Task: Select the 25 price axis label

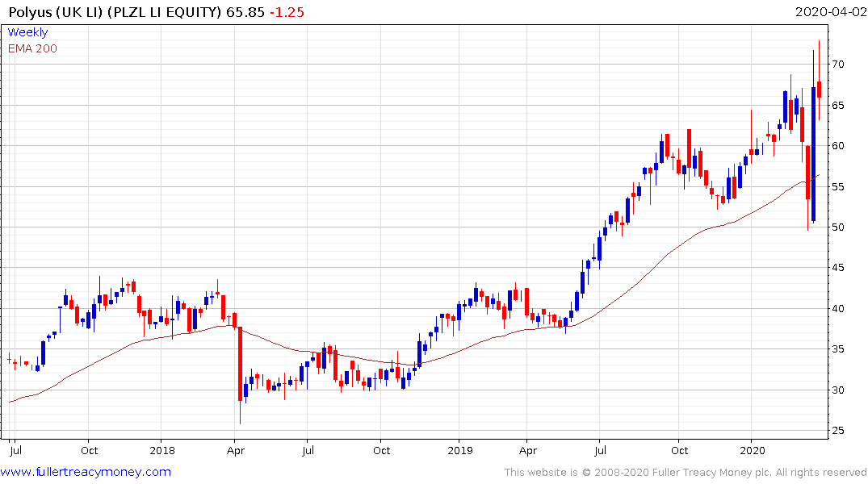Action: [837, 430]
